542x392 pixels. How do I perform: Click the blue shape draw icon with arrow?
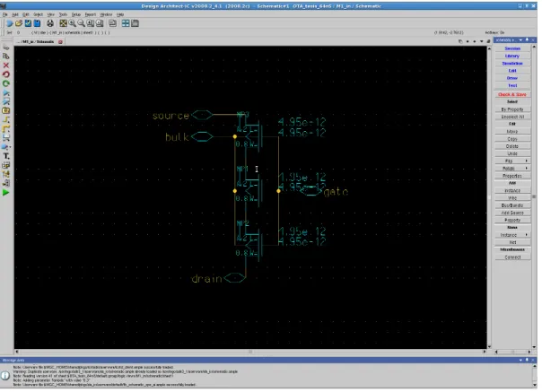tap(6, 147)
